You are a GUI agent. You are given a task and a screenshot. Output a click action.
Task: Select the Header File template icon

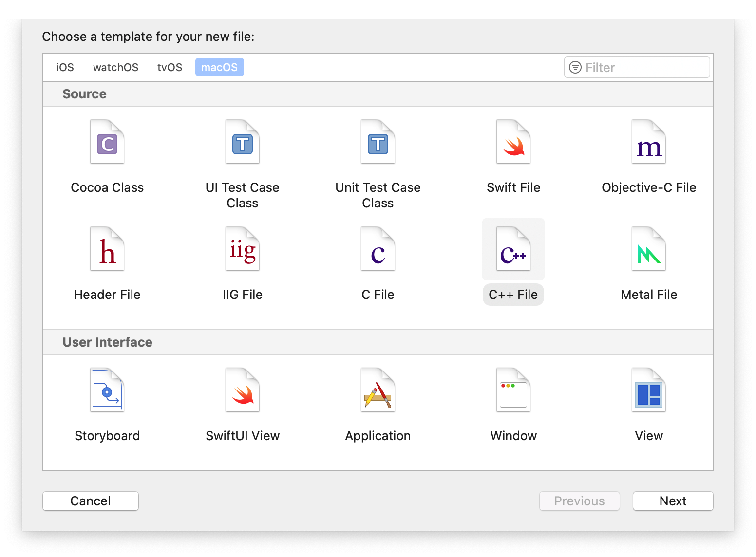(x=107, y=249)
